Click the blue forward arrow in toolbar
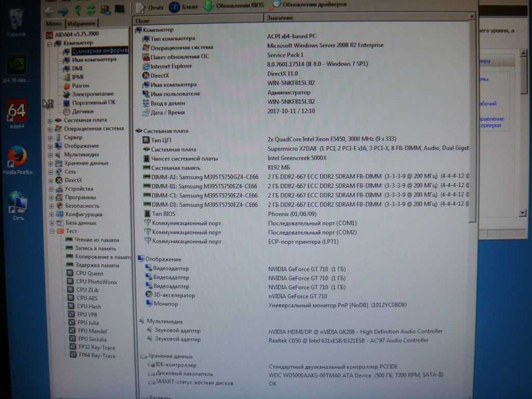The width and height of the screenshot is (532, 399). (63, 12)
